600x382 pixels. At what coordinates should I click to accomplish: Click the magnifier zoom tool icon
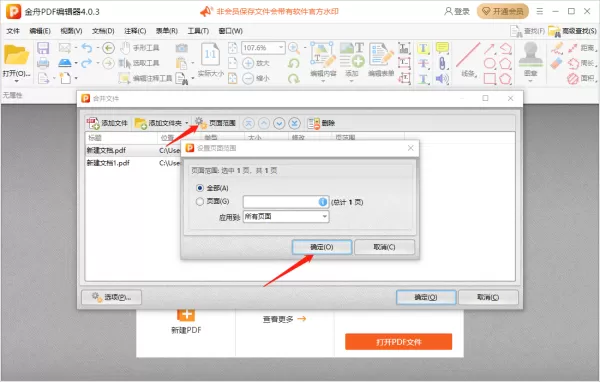[293, 48]
